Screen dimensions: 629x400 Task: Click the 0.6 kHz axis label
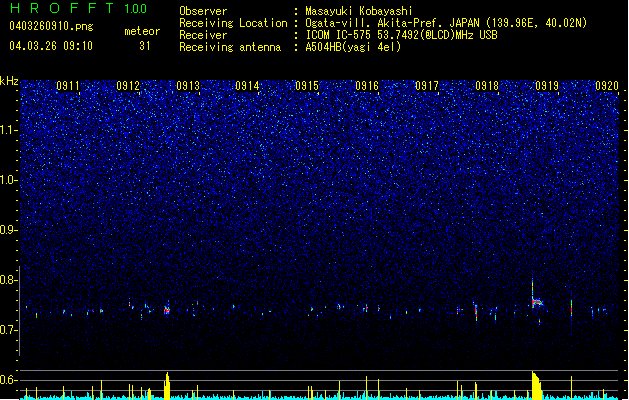(9, 380)
